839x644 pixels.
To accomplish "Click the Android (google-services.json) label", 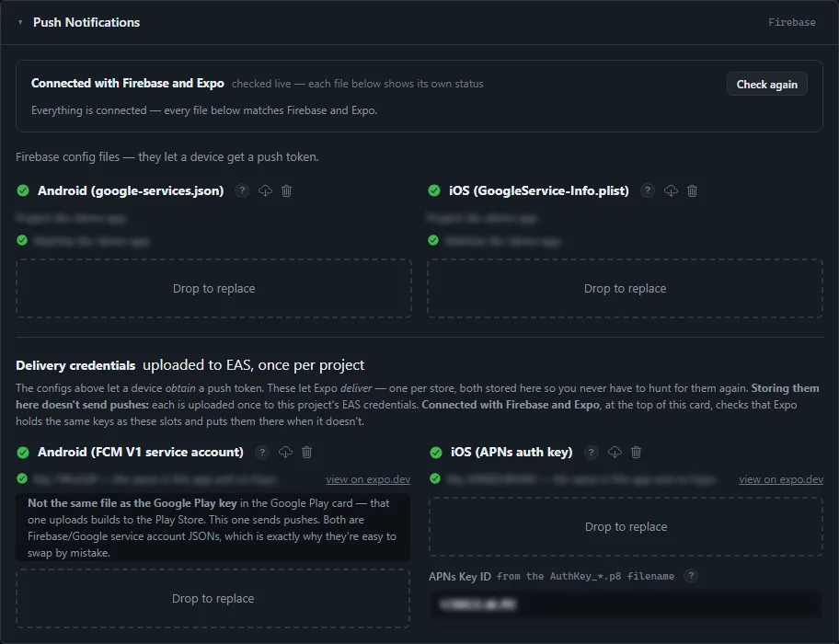I will [131, 191].
